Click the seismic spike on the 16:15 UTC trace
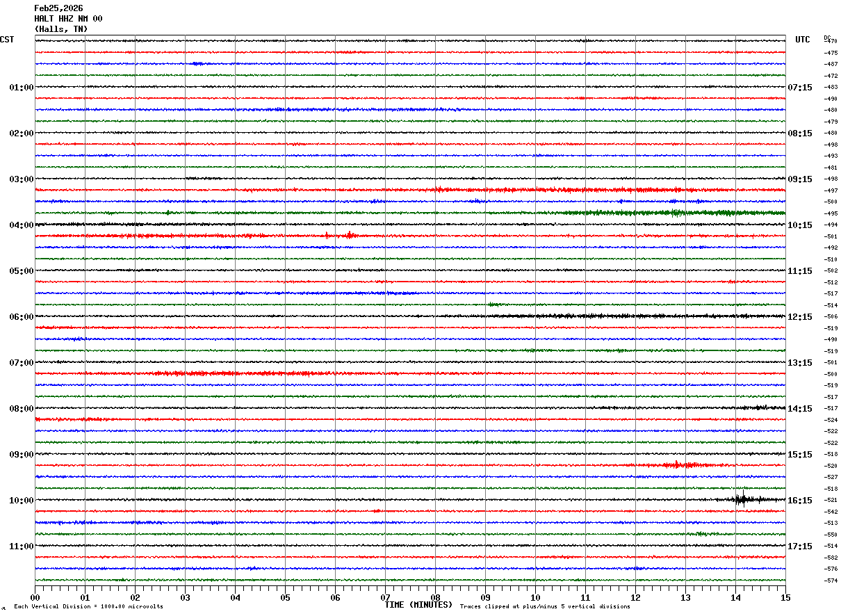This screenshot has width=841, height=616. click(x=744, y=499)
